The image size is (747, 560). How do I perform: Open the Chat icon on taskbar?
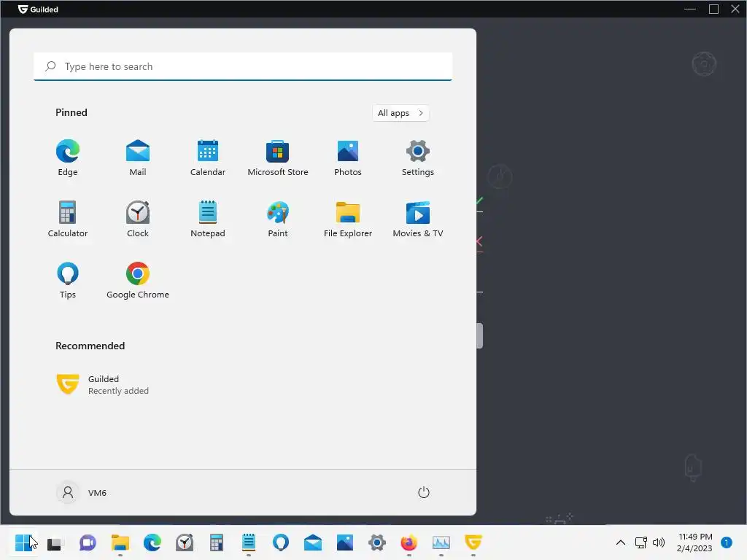point(88,542)
